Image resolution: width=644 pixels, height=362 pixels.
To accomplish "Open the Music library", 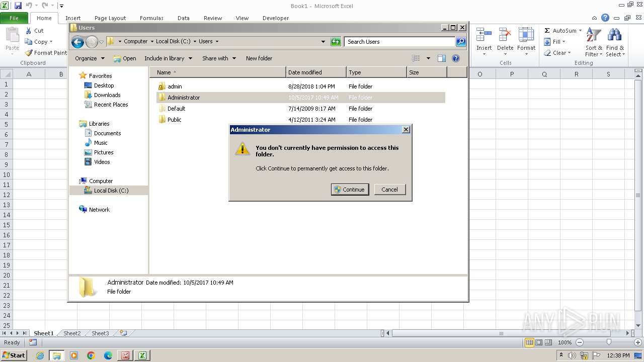I will tap(101, 143).
